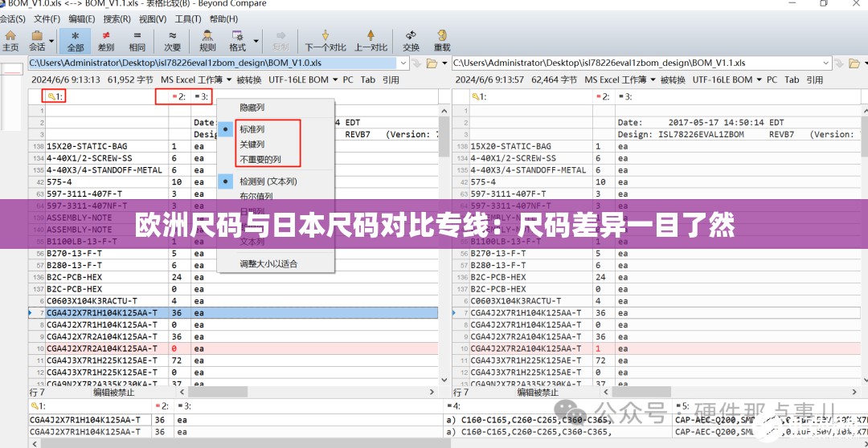This screenshot has width=868, height=448.
Task: Open the 搜索(R) menu
Action: [x=117, y=18]
